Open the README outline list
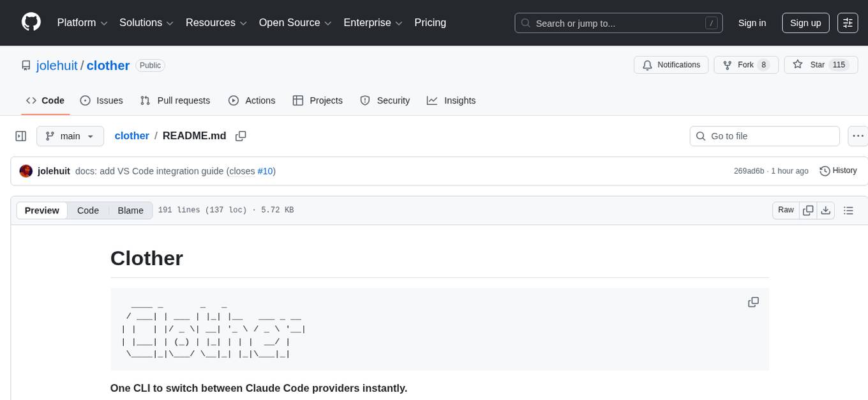Viewport: 868px width, 400px height. click(849, 210)
